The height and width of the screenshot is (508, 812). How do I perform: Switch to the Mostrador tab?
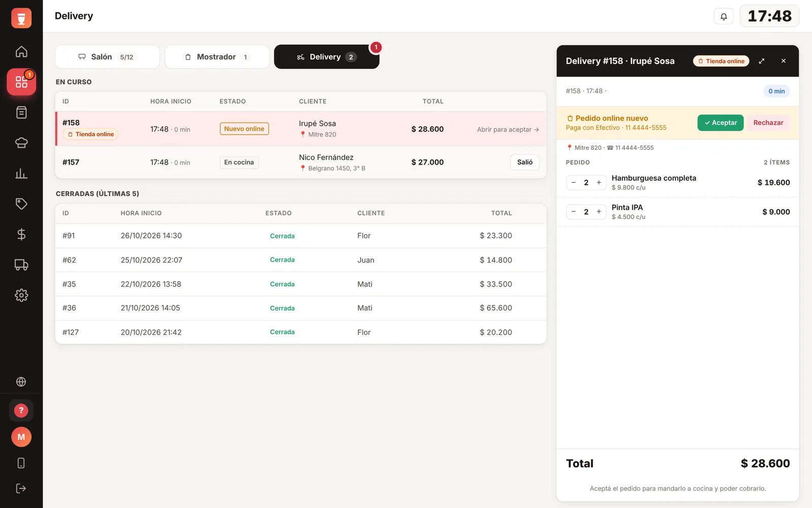pyautogui.click(x=217, y=57)
